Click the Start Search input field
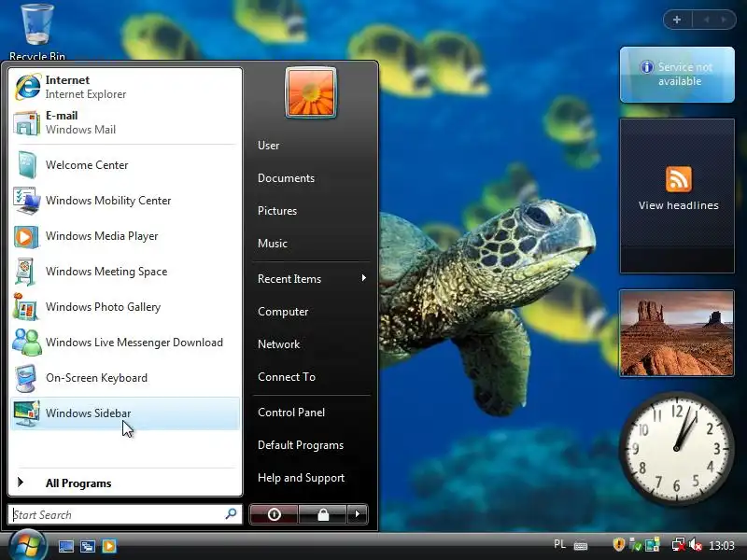 point(125,514)
